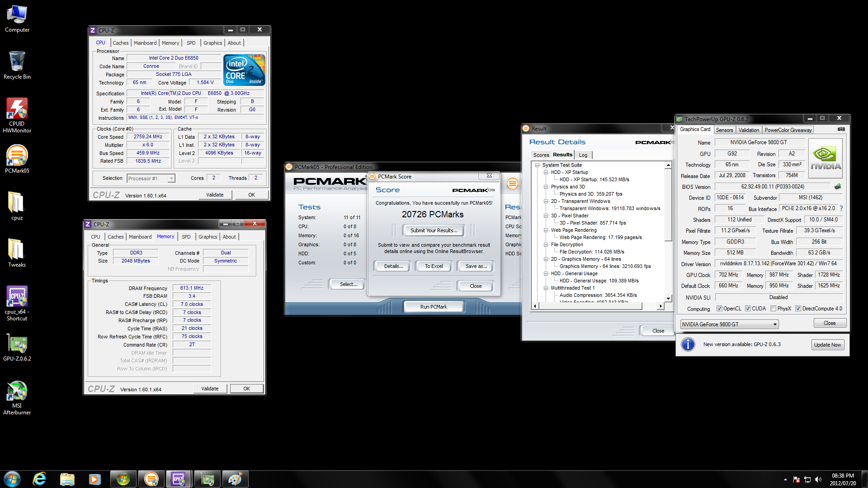Click Update Now in GPU-Z notice
The height and width of the screenshot is (488, 868).
pos(827,345)
